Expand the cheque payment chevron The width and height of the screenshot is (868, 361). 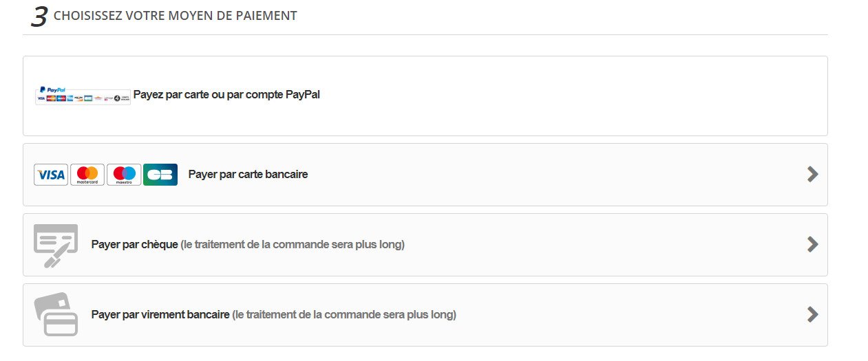(x=812, y=244)
